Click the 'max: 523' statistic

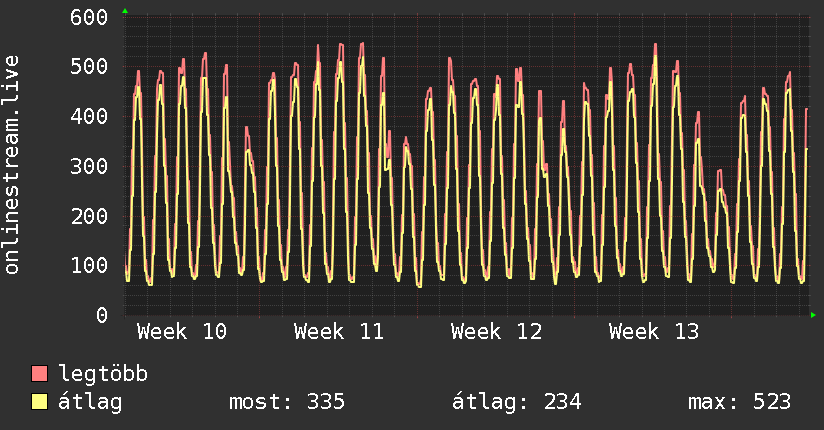click(739, 402)
